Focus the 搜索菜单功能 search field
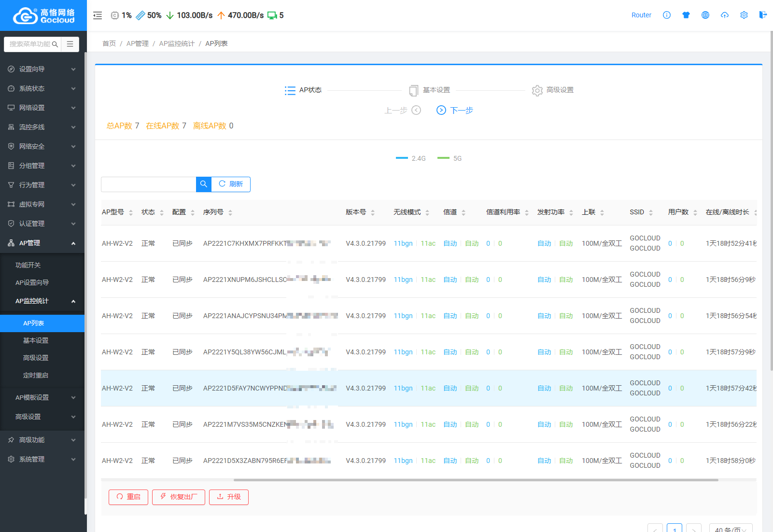The width and height of the screenshot is (773, 532). pos(32,44)
